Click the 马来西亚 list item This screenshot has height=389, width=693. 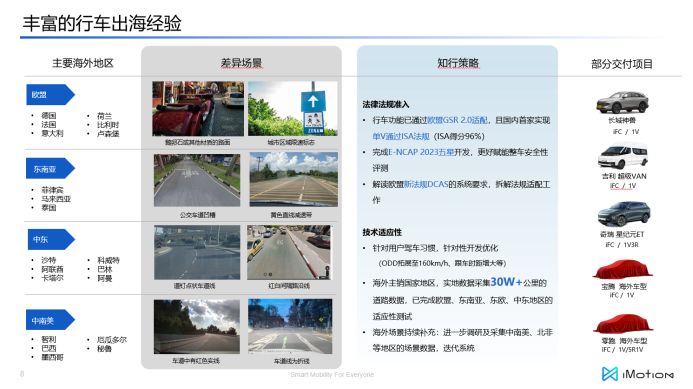pos(56,199)
